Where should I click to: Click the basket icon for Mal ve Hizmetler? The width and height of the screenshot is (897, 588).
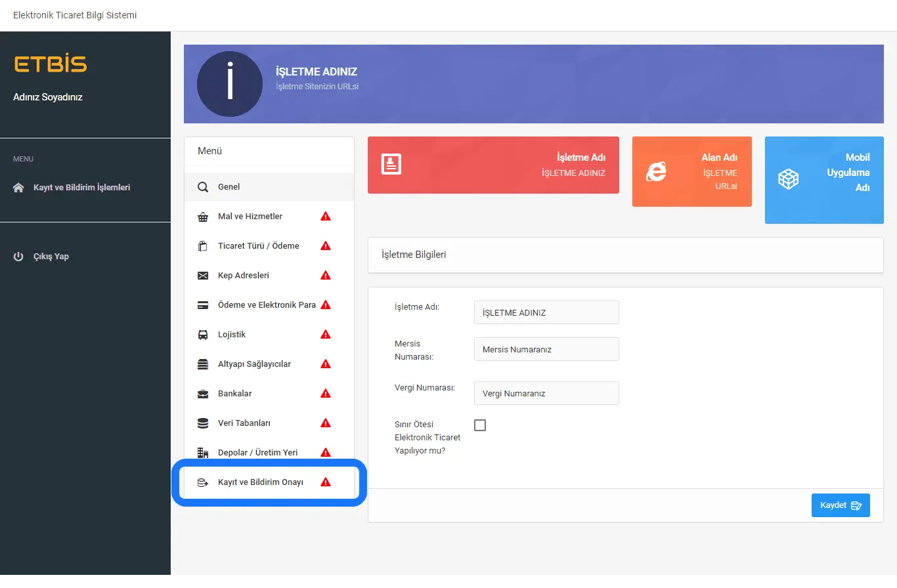tap(203, 217)
